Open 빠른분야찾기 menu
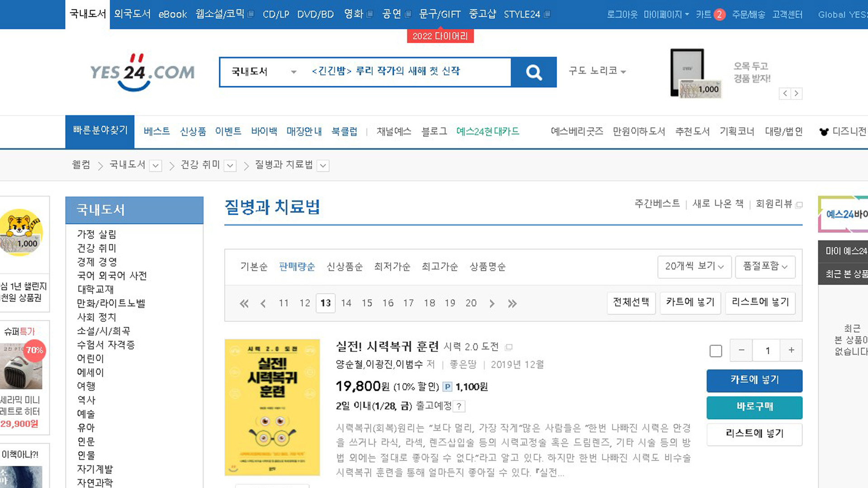The width and height of the screenshot is (868, 488). 100,131
